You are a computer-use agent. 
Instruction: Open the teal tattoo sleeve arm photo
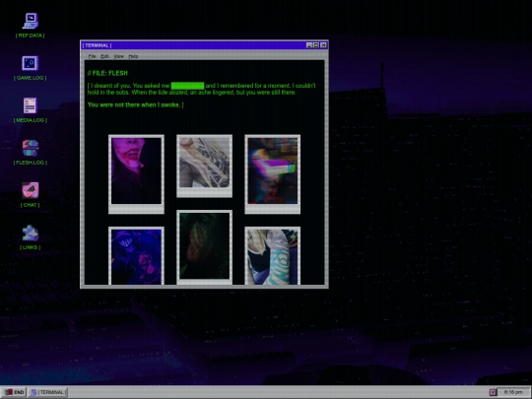pyautogui.click(x=273, y=256)
